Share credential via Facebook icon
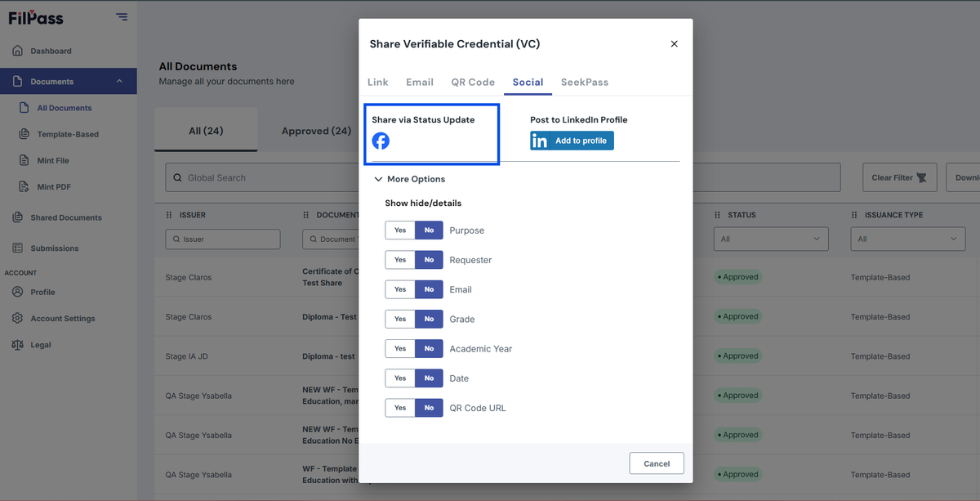The image size is (980, 501). pos(381,141)
